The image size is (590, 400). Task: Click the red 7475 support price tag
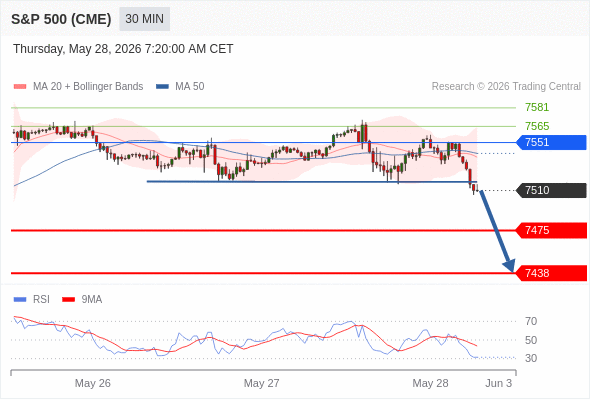click(x=551, y=230)
